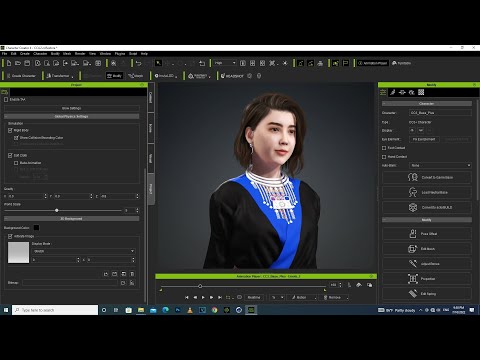This screenshot has width=480, height=360.
Task: Play the animation in the player
Action: tap(203, 297)
